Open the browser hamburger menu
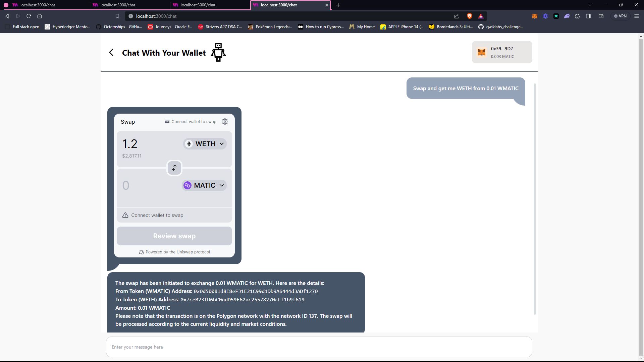 click(x=636, y=16)
